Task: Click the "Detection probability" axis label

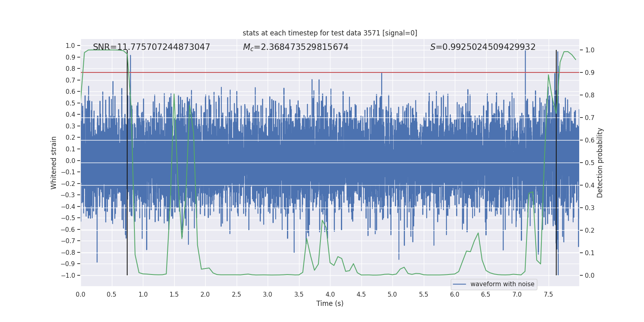Action: (600, 163)
